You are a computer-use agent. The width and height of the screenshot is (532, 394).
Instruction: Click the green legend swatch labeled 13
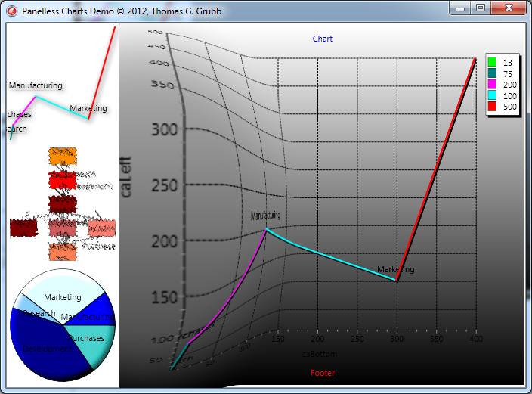(x=492, y=62)
